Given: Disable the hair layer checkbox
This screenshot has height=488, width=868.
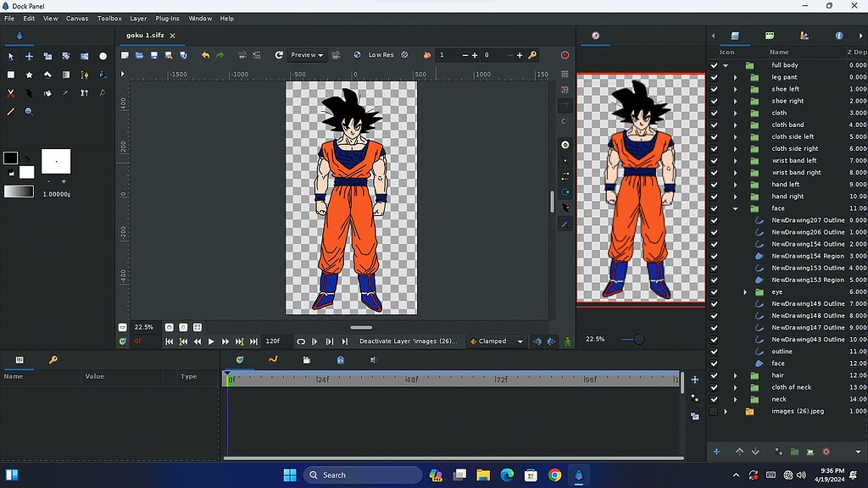Looking at the screenshot, I should [x=713, y=374].
